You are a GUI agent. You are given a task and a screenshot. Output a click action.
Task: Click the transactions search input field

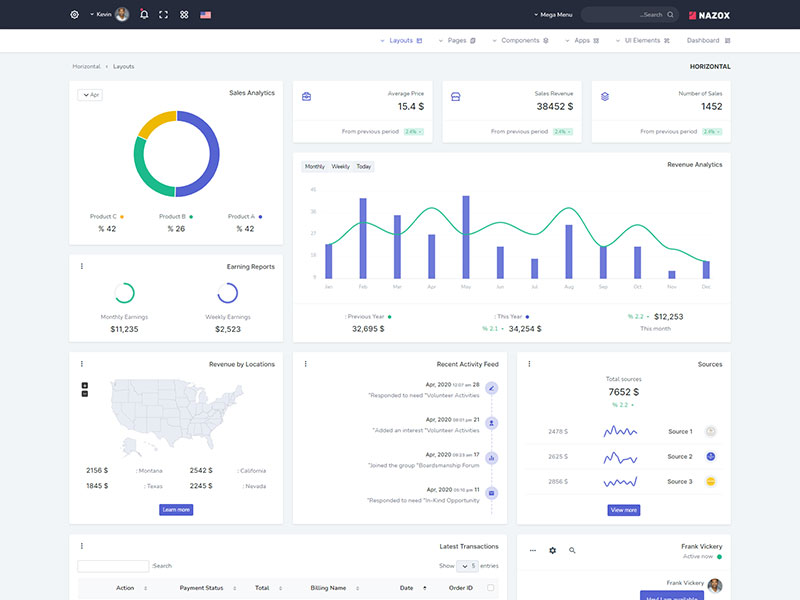113,566
